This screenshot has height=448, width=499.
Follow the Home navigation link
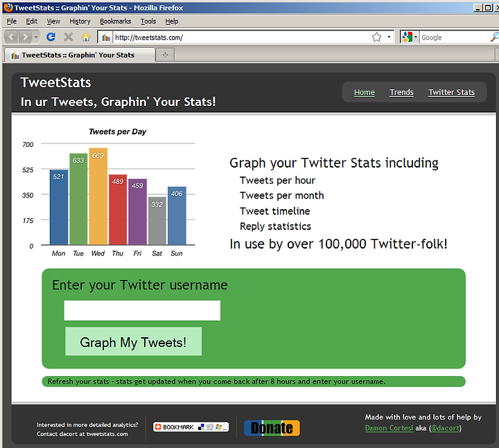tap(365, 92)
